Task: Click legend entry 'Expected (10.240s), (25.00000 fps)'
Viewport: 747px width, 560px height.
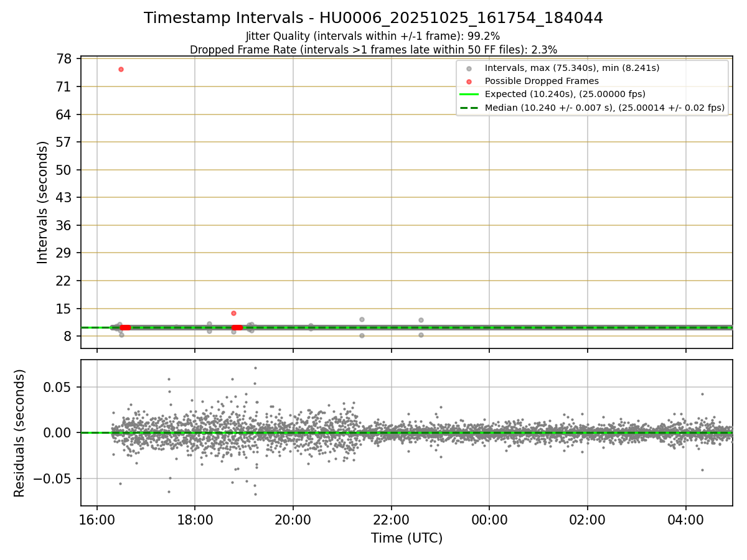Action: pyautogui.click(x=565, y=95)
